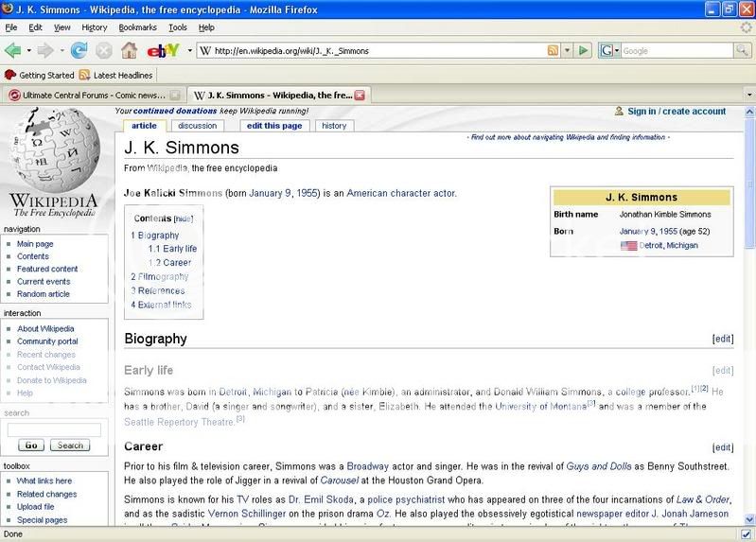Screen dimensions: 756x542
Task: Click the user icon next to Sign in
Action: pos(619,111)
